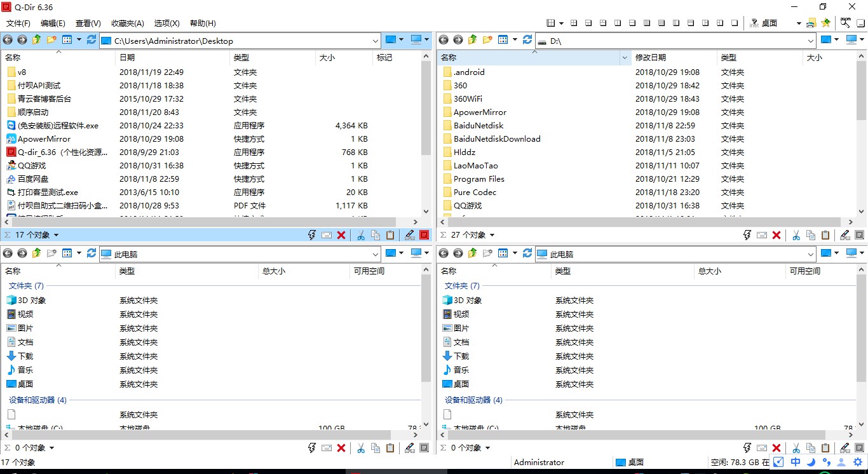868x474 pixels.
Task: Sort D:\ pane by 修改日期 column
Action: point(674,58)
